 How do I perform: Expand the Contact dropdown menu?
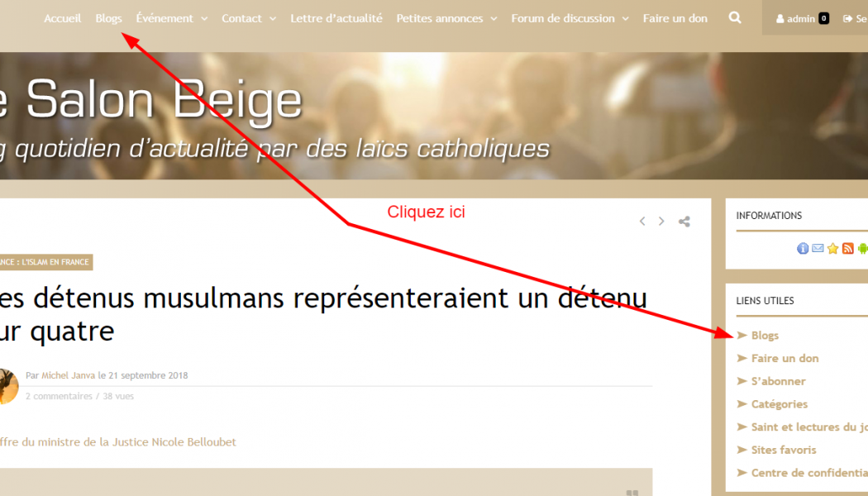click(249, 18)
